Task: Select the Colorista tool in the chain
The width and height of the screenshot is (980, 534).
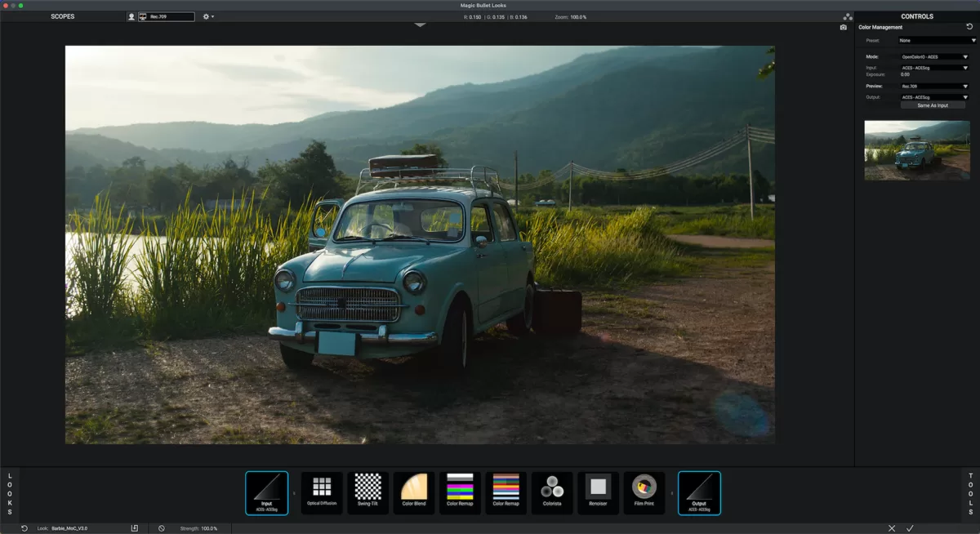Action: click(552, 493)
